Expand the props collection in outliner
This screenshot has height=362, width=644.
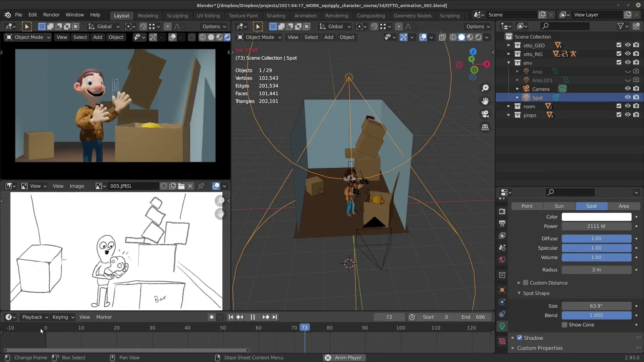point(509,115)
